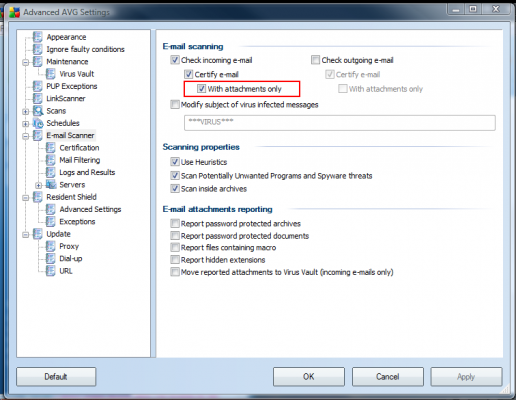Viewport: 516px width, 400px height.
Task: Confirm settings with OK button
Action: (x=309, y=377)
